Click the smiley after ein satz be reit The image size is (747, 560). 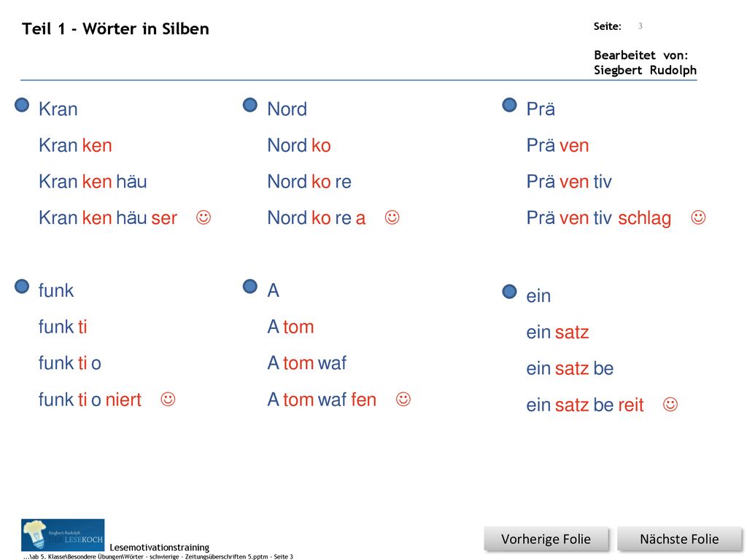coord(670,404)
